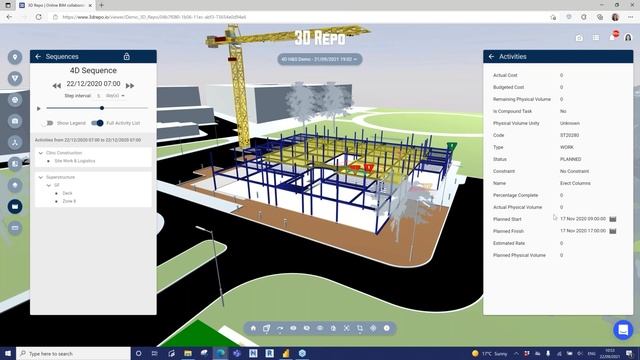Click the screenshot camera icon at top right
Screen dimensions: 640x360
click(579, 38)
